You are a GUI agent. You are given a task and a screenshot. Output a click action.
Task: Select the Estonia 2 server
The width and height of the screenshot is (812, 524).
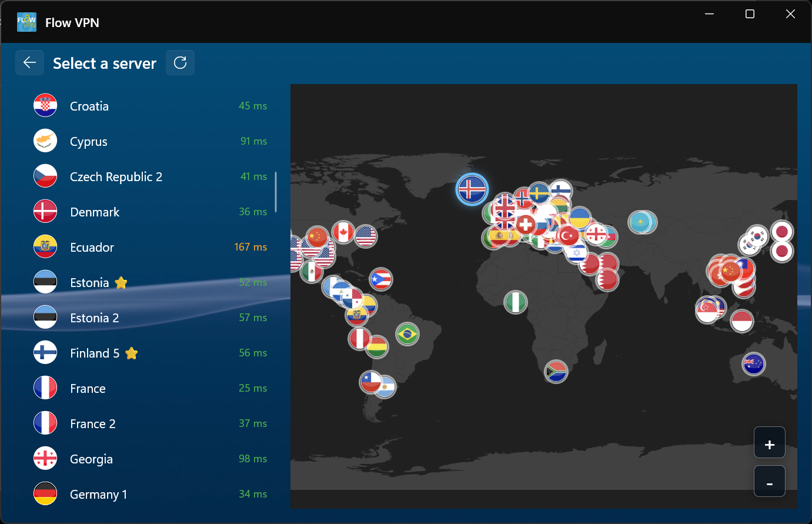click(x=151, y=318)
